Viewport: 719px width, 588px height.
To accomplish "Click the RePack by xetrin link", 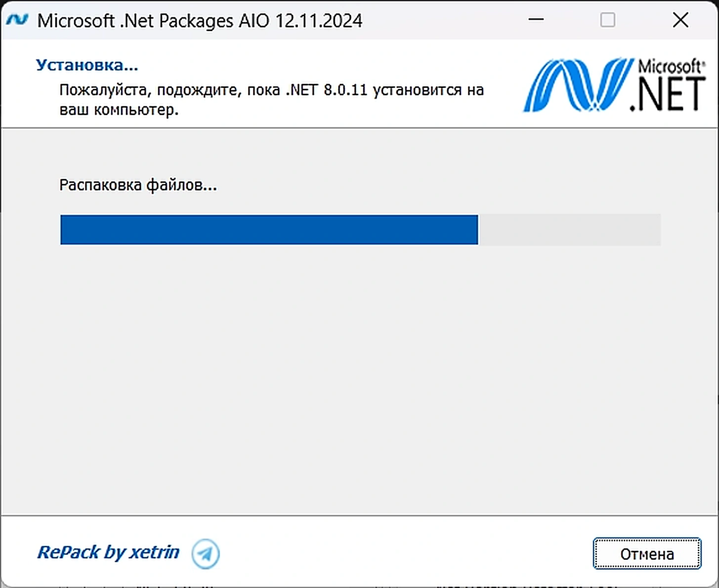I will coord(108,552).
